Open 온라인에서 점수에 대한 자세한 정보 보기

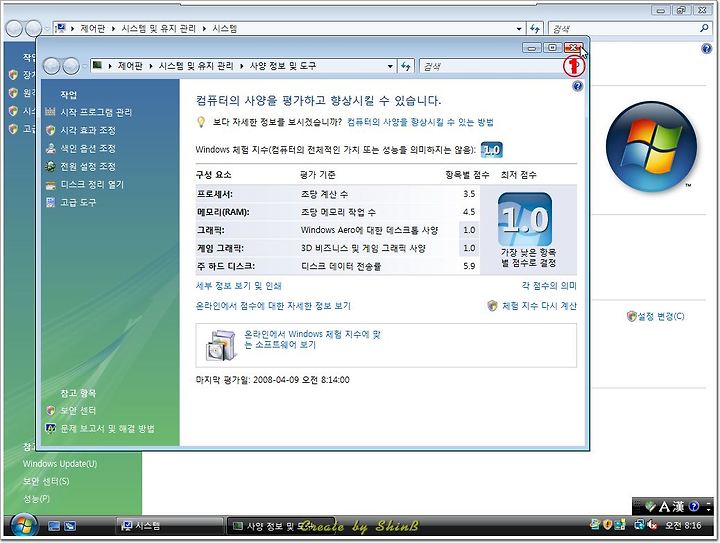(x=273, y=306)
